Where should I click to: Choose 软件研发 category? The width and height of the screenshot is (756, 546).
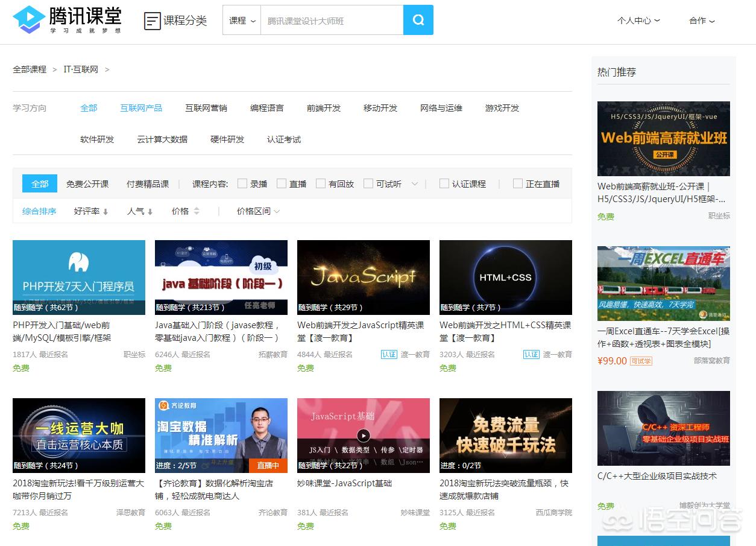click(x=97, y=139)
